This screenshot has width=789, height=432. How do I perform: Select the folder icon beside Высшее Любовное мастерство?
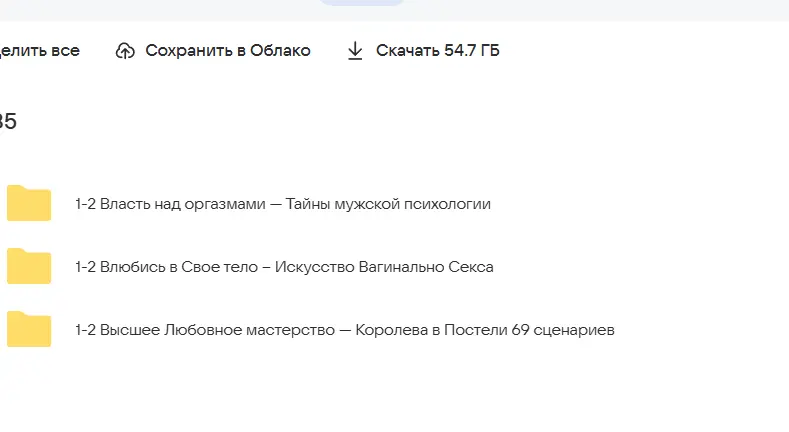[x=29, y=329]
